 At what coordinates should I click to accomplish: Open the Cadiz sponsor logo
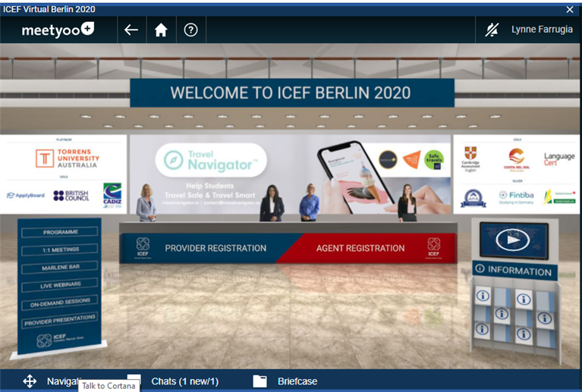click(x=112, y=196)
